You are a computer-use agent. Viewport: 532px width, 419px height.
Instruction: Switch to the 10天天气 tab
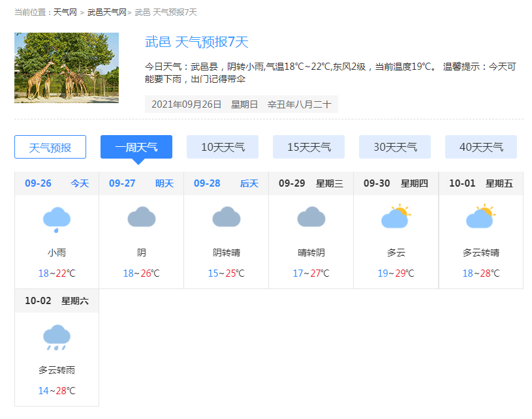pos(223,147)
